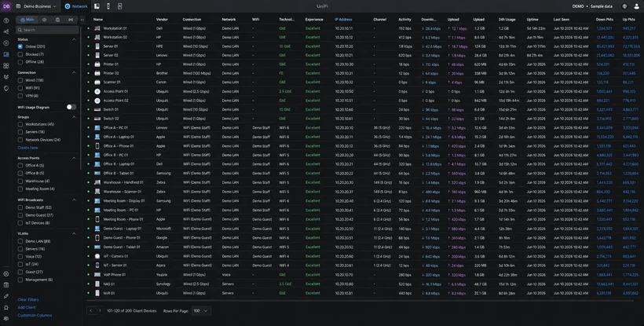Click the IoT - Camera 01 device icon
This screenshot has height=326, width=644.
97,256
